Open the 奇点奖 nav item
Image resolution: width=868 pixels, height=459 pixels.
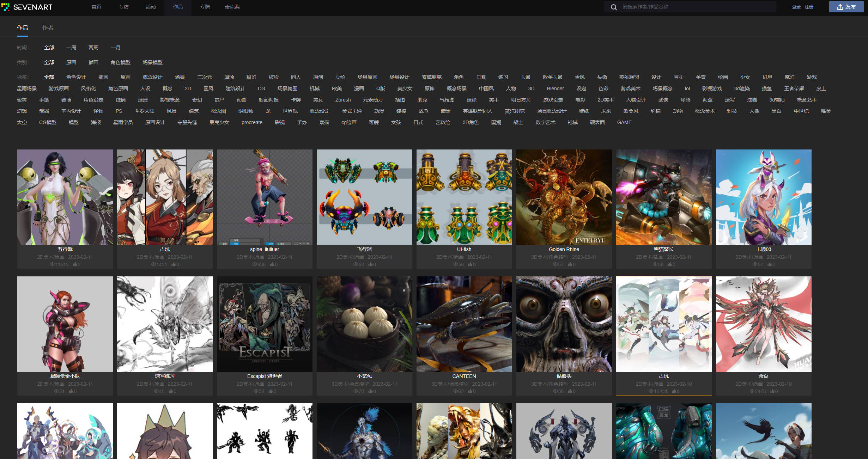coord(232,7)
